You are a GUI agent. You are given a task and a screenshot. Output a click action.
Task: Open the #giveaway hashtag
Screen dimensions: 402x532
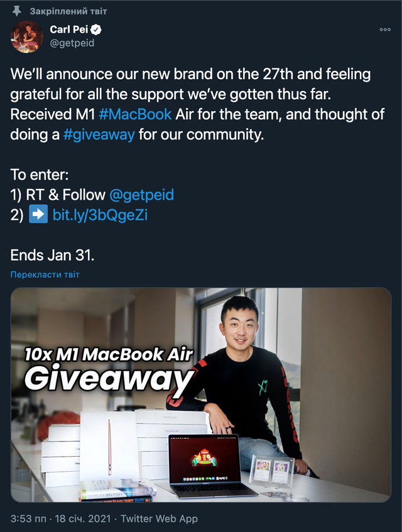99,134
